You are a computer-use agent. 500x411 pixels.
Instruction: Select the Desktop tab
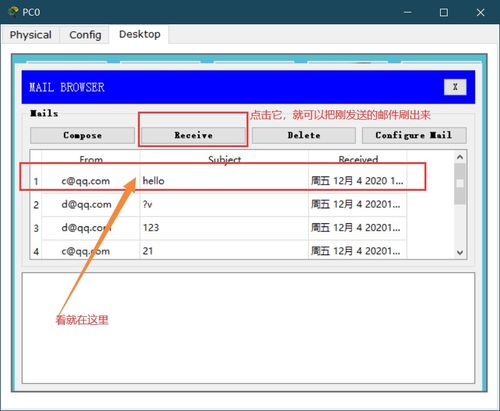140,34
